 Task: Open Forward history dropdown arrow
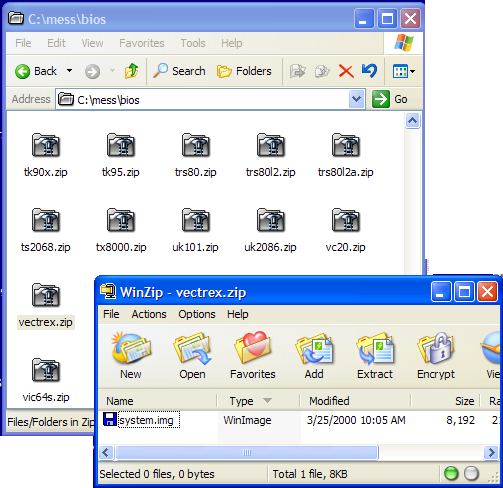pyautogui.click(x=112, y=71)
